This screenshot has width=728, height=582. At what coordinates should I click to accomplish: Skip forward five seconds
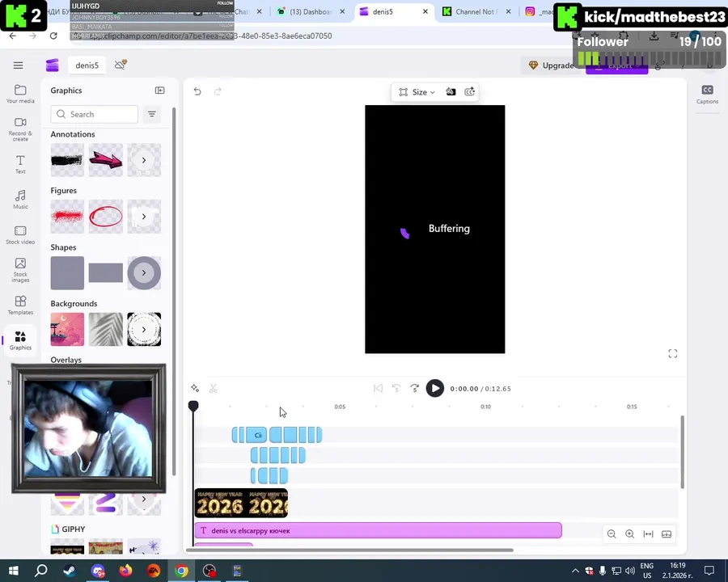tap(415, 389)
